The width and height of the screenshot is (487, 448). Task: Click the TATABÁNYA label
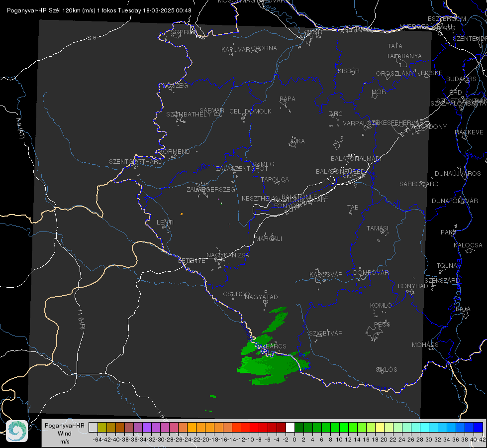click(x=404, y=56)
